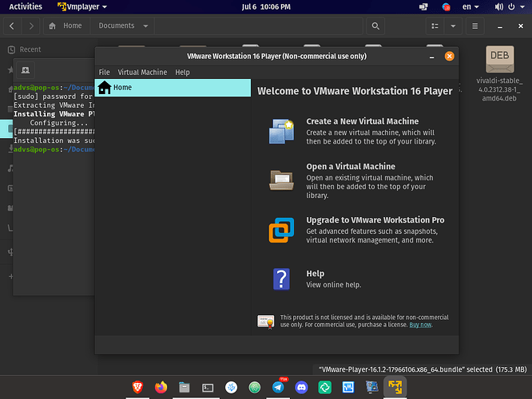Viewport: 532px width, 399px height.
Task: Open Telegram from the dock
Action: point(278,387)
